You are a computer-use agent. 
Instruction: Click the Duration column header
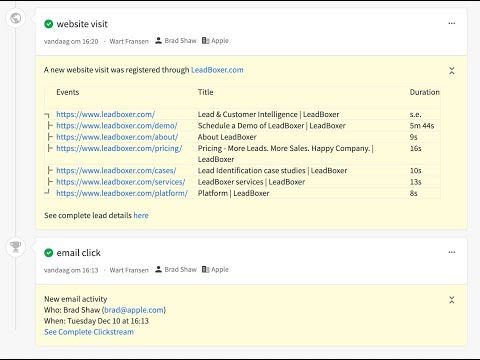click(424, 92)
